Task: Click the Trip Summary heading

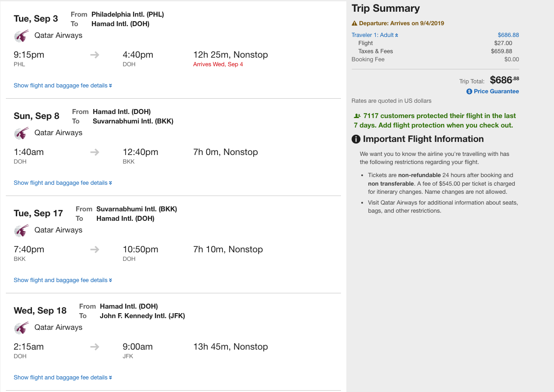Action: (x=386, y=9)
